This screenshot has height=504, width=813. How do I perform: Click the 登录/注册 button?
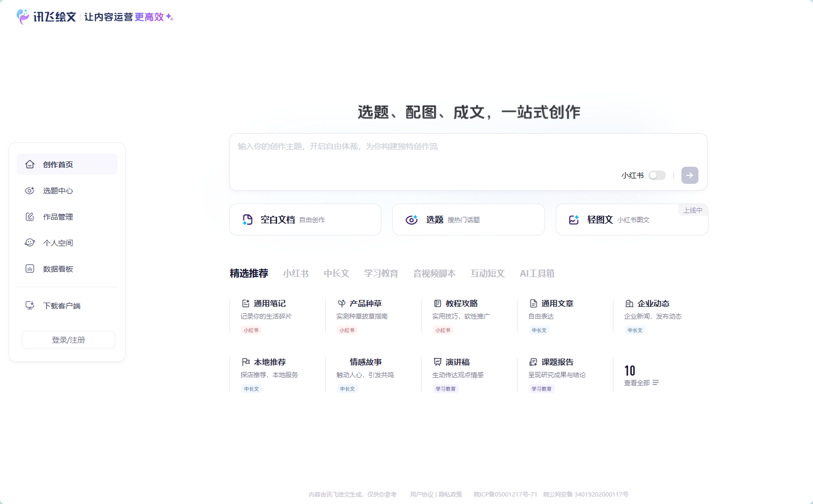[68, 340]
